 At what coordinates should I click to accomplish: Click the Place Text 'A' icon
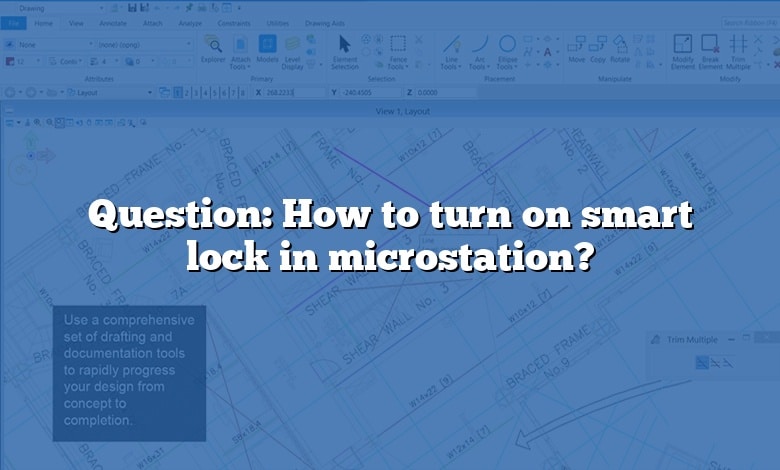pyautogui.click(x=547, y=52)
